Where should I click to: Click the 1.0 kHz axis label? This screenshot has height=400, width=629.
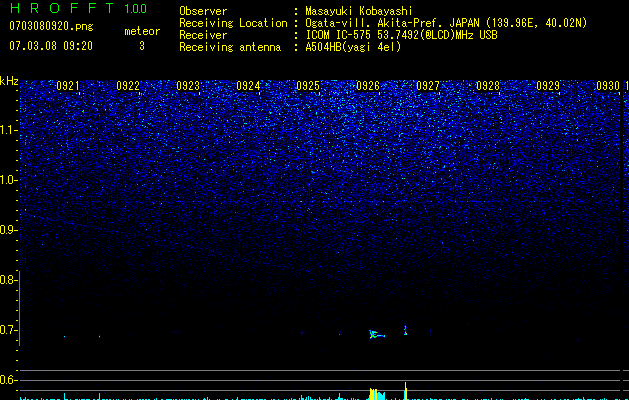click(x=8, y=180)
